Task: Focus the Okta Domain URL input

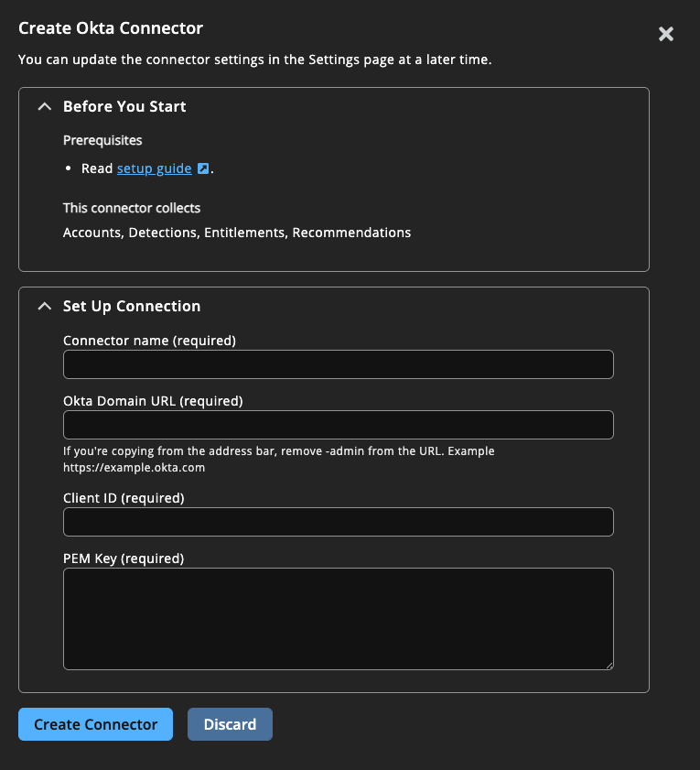Action: coord(338,424)
